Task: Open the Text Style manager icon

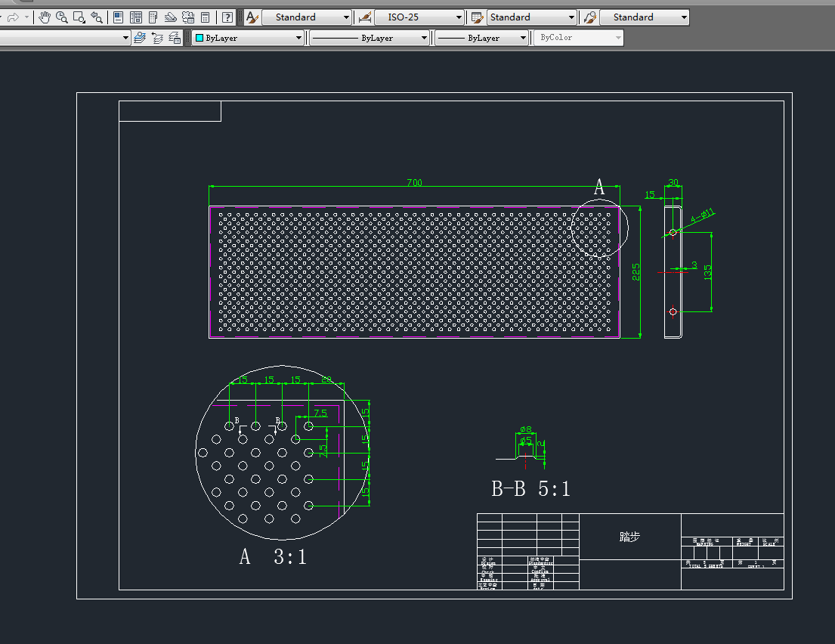Action: click(x=252, y=17)
